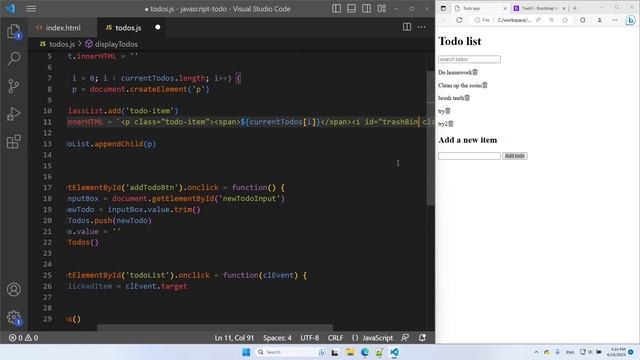This screenshot has width=640, height=360.
Task: Change end of line sequence CRLF
Action: pos(335,338)
